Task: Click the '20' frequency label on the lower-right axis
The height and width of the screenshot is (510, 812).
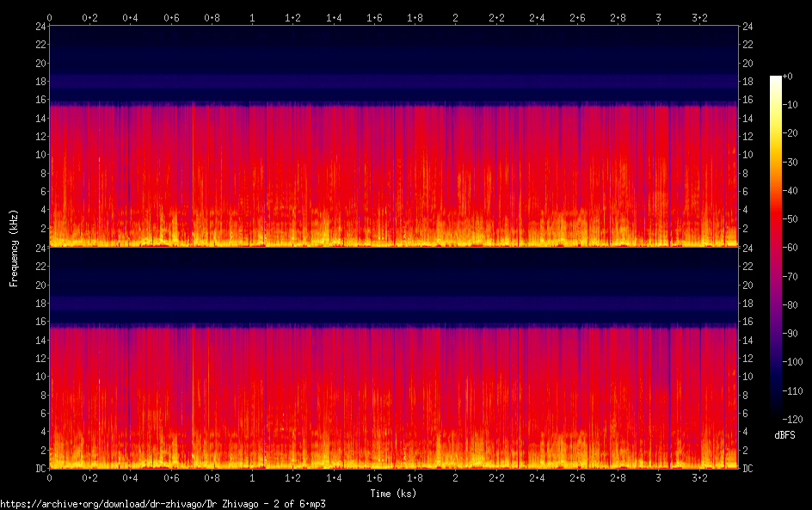Action: point(748,286)
